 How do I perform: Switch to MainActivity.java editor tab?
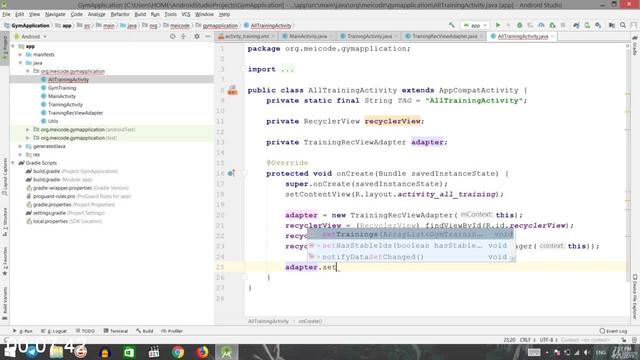[308, 36]
